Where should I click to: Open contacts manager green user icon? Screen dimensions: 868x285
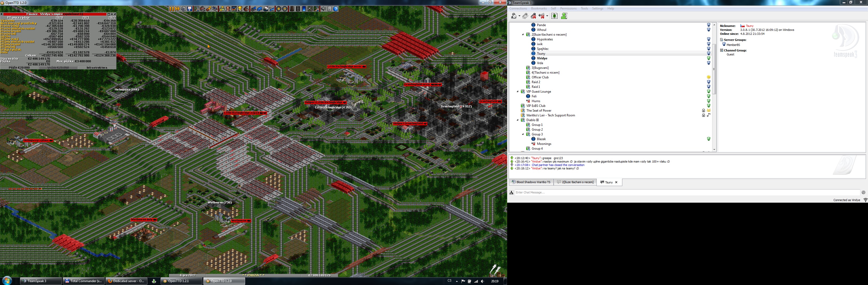pos(564,16)
